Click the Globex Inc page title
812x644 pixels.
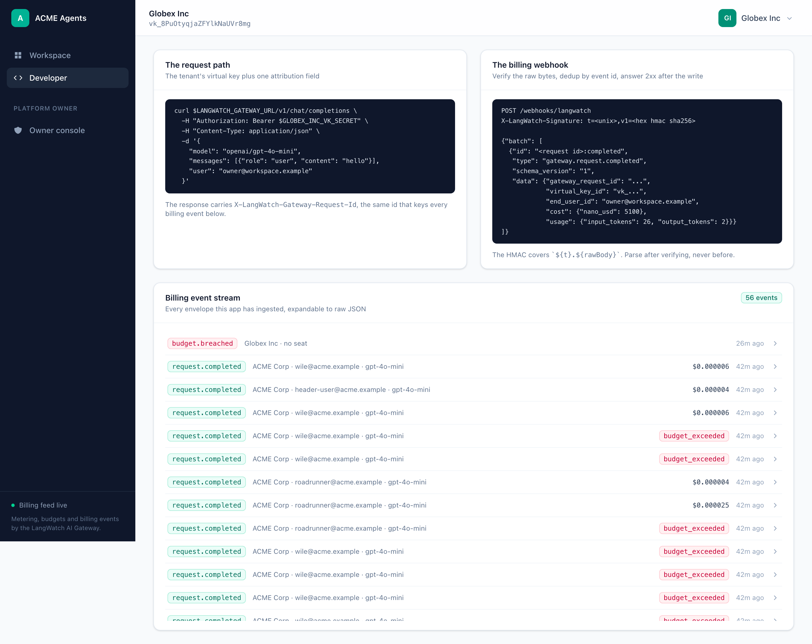(169, 14)
